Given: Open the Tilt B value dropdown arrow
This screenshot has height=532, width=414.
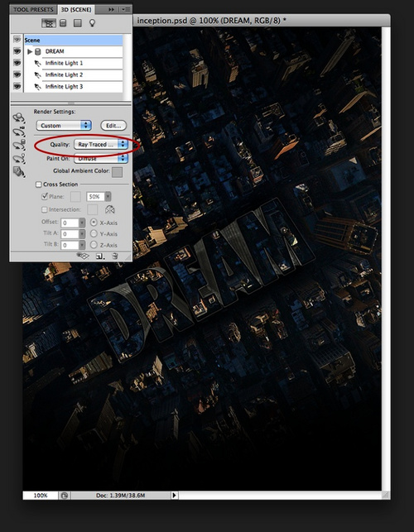Looking at the screenshot, I should click(82, 245).
